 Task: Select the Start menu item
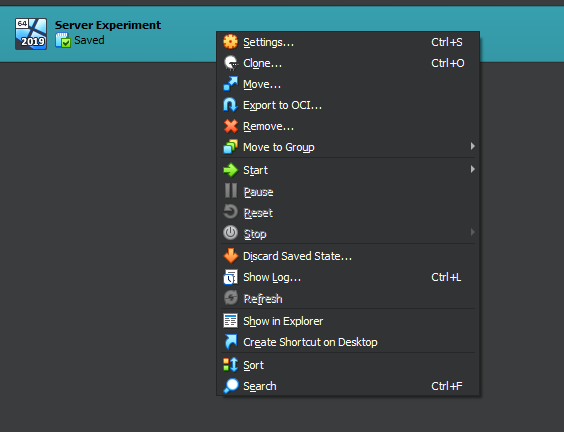348,170
